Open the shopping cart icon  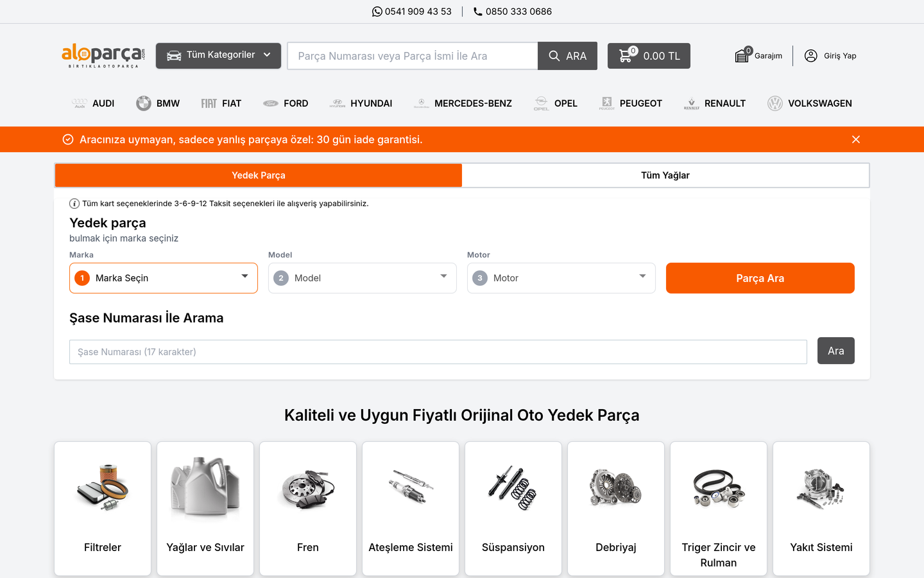coord(626,55)
